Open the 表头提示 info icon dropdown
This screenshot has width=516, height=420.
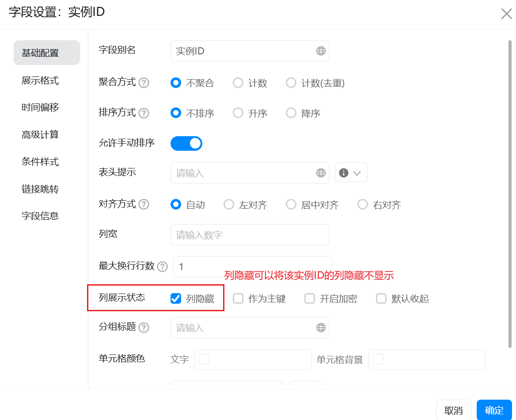point(351,173)
